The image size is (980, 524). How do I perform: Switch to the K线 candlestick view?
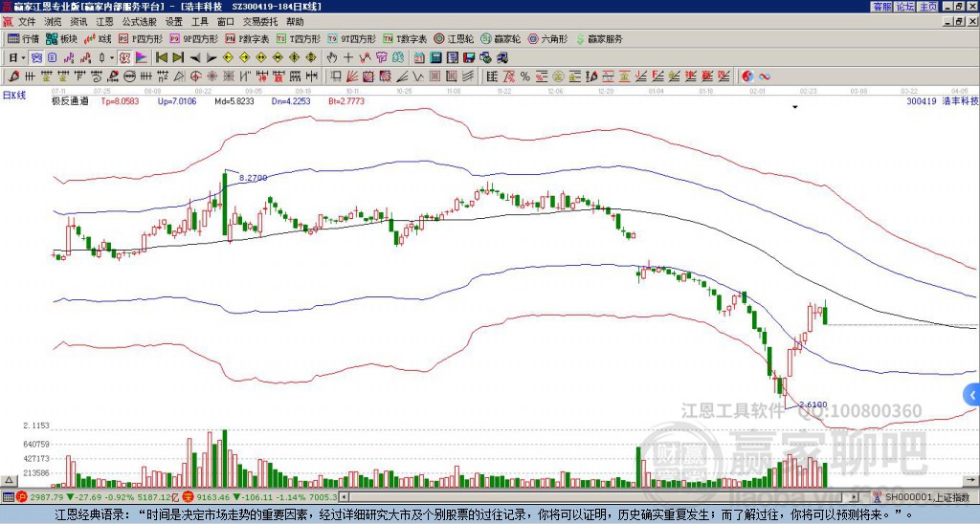point(99,38)
